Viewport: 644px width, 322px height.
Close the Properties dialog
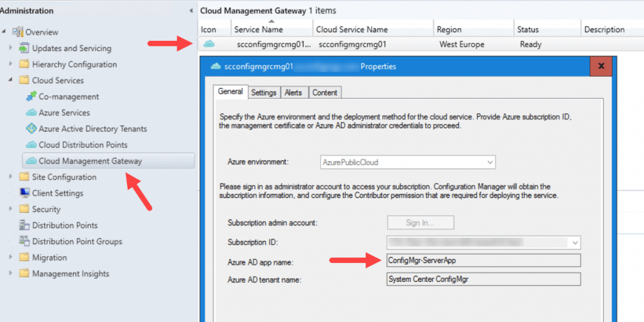point(601,66)
